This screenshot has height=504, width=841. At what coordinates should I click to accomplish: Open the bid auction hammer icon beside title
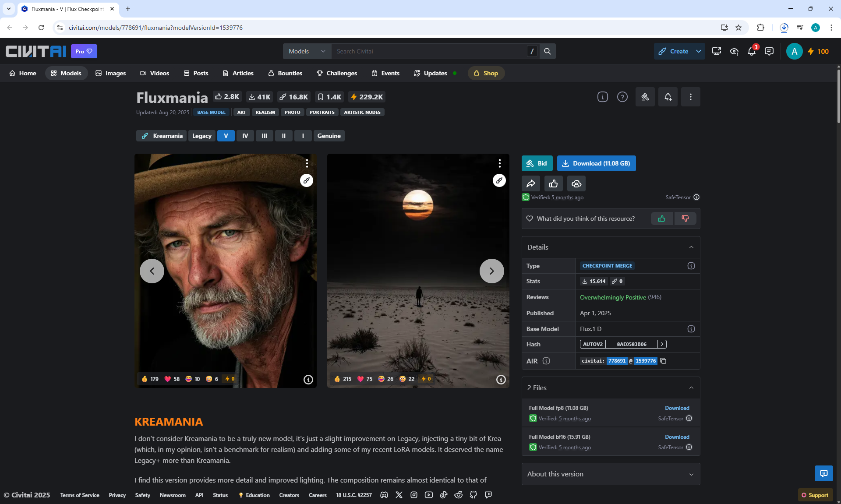tap(645, 97)
